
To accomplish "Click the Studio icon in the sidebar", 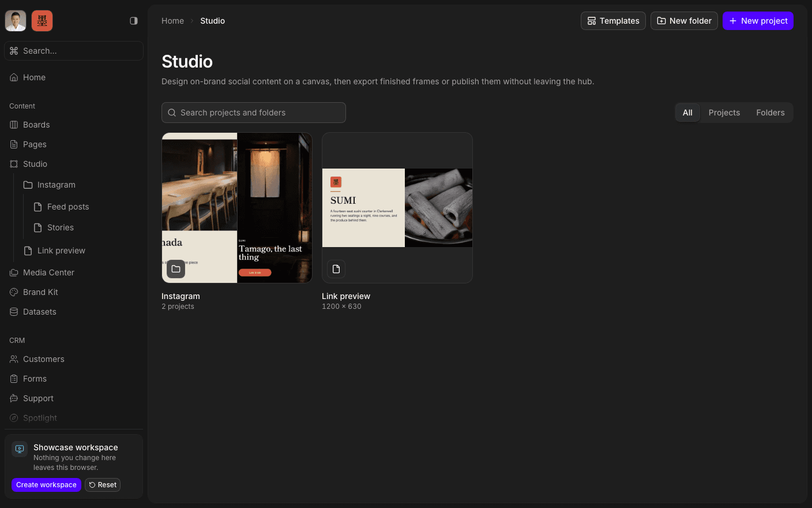I will (14, 164).
